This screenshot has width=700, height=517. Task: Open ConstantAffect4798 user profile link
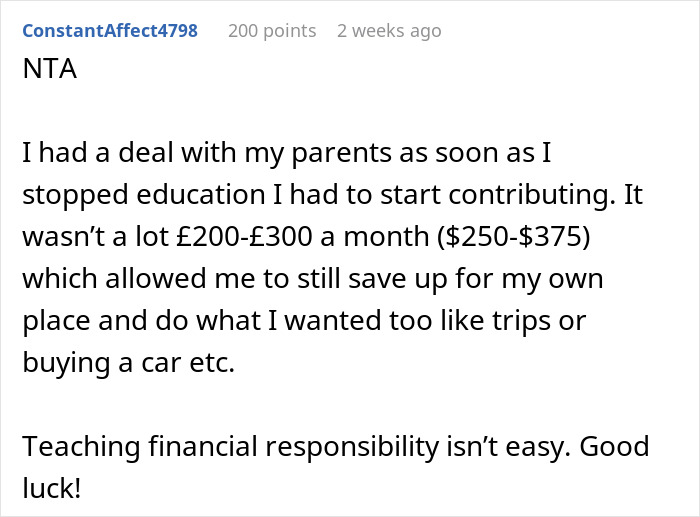pyautogui.click(x=109, y=31)
